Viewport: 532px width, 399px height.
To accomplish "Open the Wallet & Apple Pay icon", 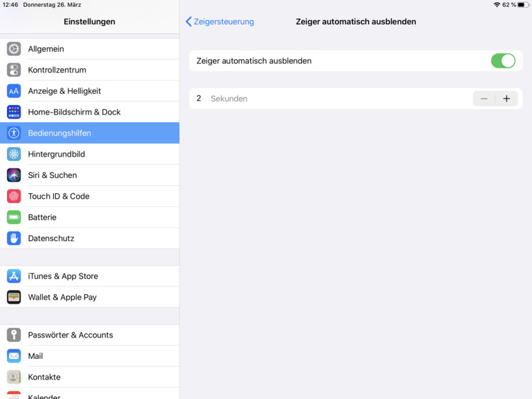I will (14, 297).
